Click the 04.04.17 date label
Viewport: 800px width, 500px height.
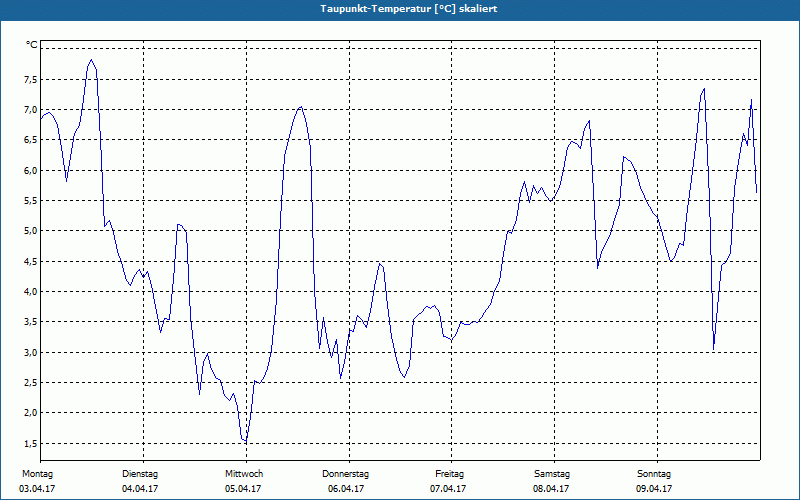coord(140,489)
